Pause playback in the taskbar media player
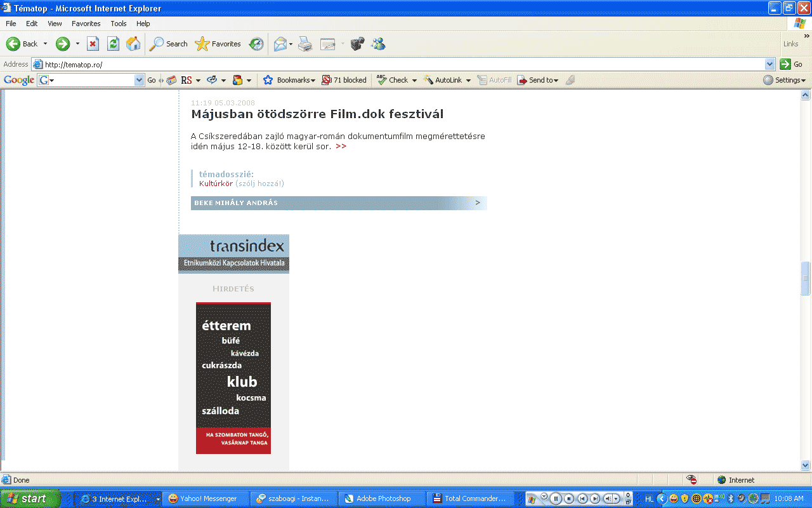The height and width of the screenshot is (508, 812). click(556, 498)
